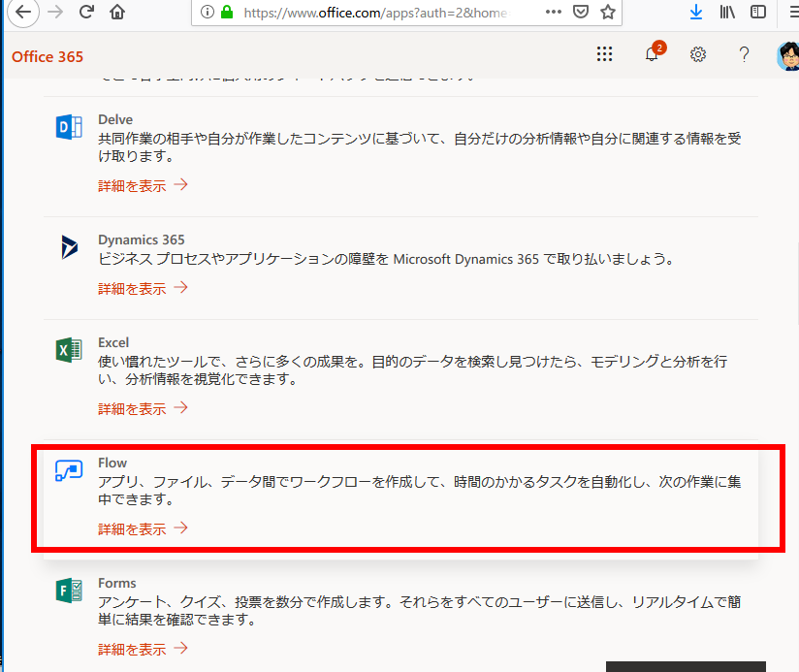Click 詳細を表示 link under Excel

tap(144, 408)
